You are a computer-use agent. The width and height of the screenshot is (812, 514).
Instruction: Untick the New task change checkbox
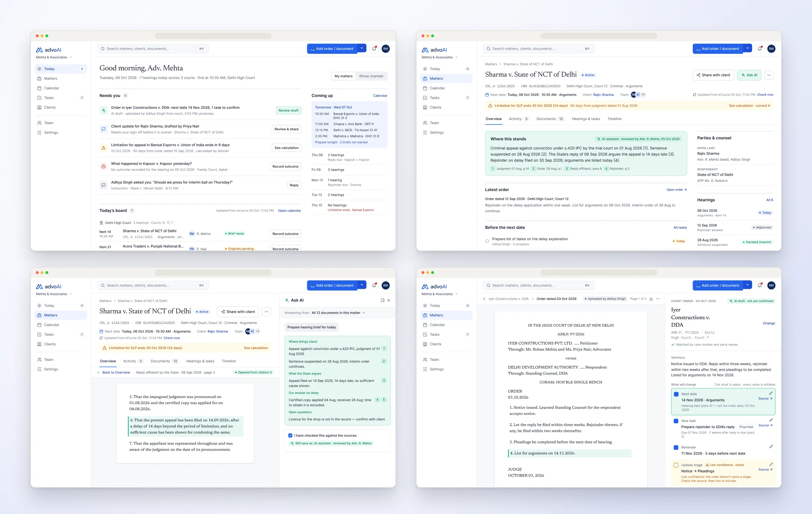(676, 421)
